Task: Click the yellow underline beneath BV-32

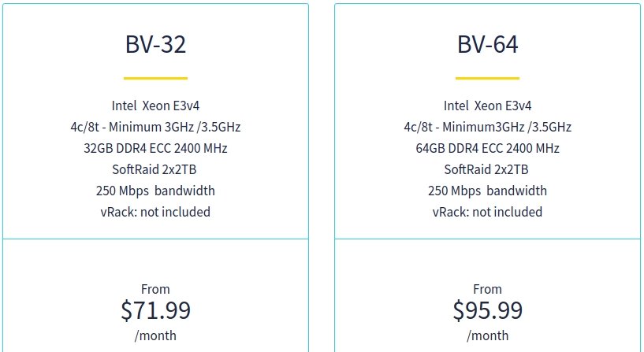Action: click(155, 78)
